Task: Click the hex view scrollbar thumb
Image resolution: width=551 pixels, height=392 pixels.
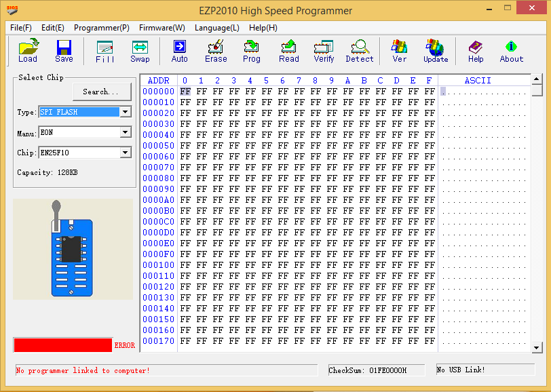Action: 536,90
